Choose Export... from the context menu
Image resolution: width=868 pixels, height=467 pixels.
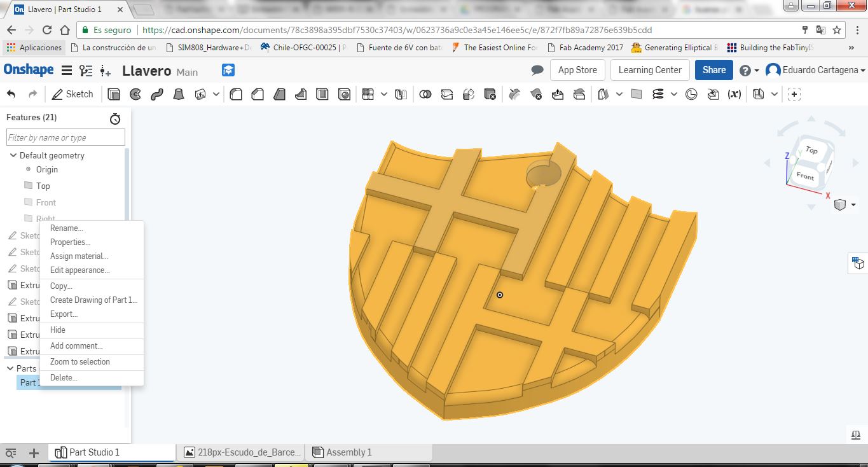[64, 314]
